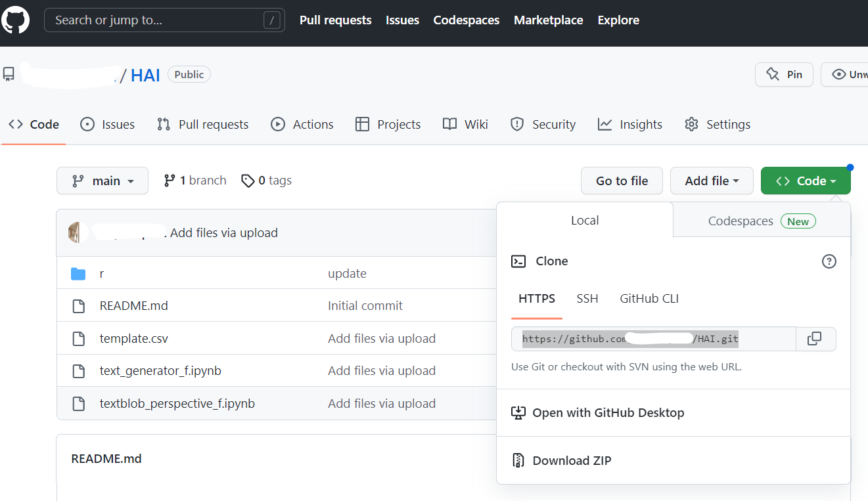Switch to the Local tab
The height and width of the screenshot is (501, 868).
pyautogui.click(x=585, y=221)
